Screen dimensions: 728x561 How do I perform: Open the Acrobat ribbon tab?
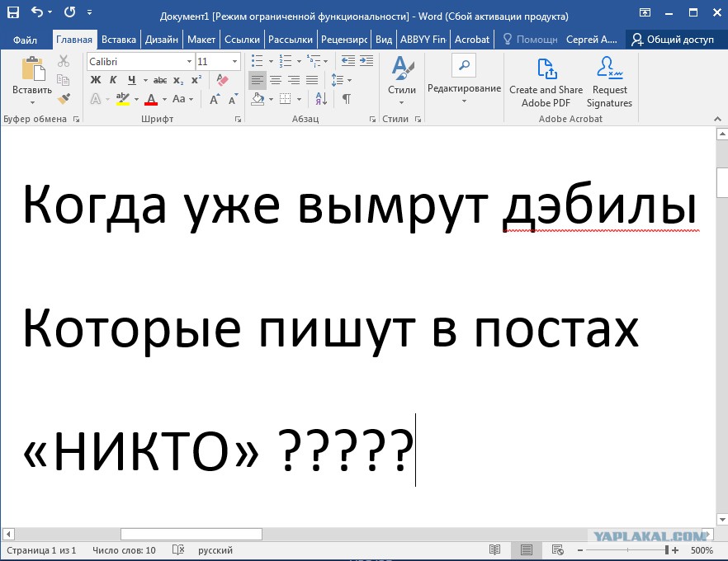pyautogui.click(x=472, y=40)
